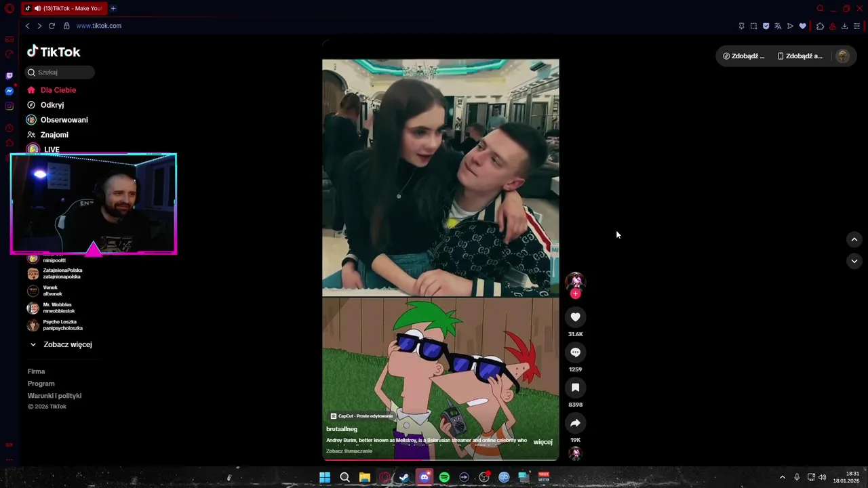Expand Zobacz więcej accounts list
Viewport: 868px width, 488px height.
click(x=60, y=344)
